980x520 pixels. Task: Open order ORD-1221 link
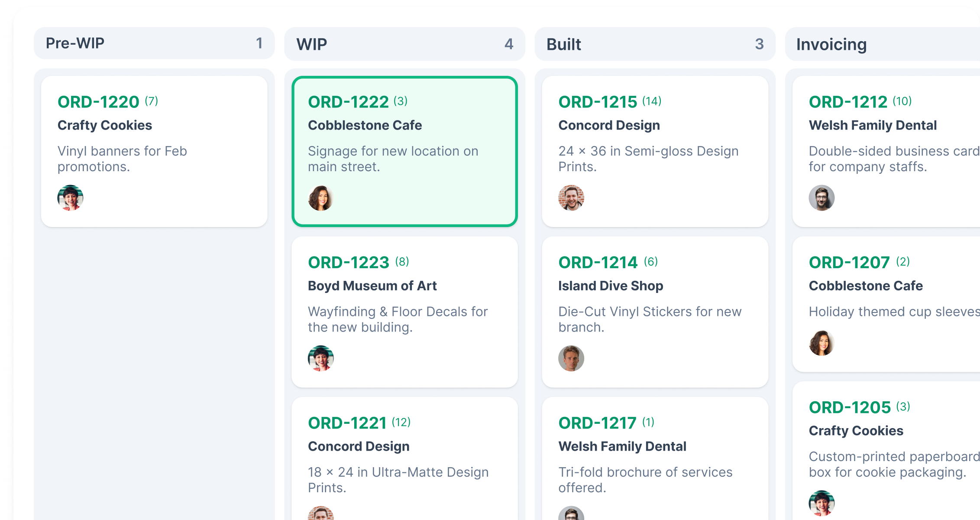[347, 423]
